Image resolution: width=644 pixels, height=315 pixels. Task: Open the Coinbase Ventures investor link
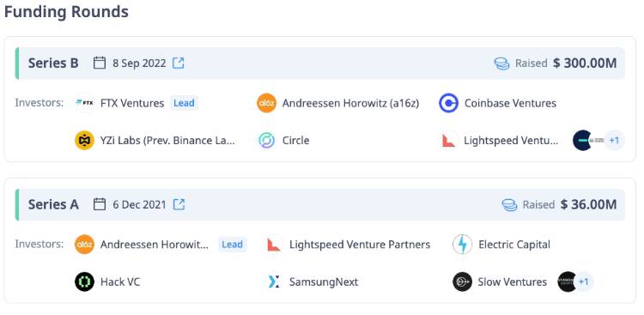[x=510, y=103]
